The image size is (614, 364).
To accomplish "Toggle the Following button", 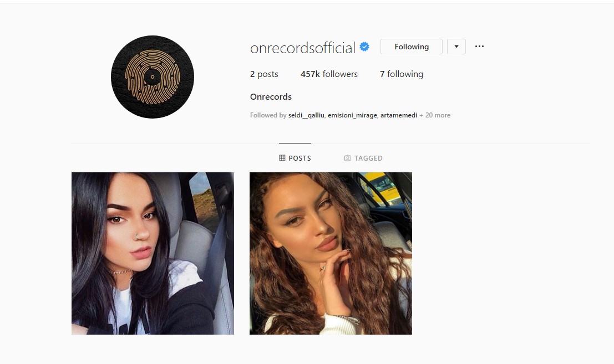I will pyautogui.click(x=411, y=47).
